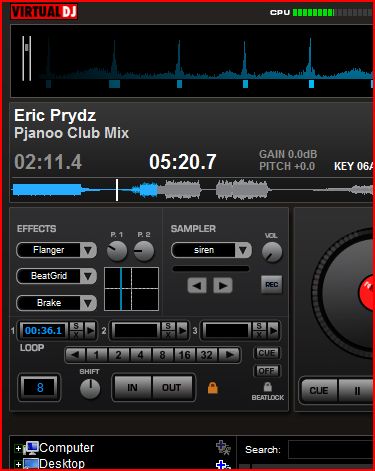Image resolution: width=375 pixels, height=471 pixels.
Task: Open the Flanger effect dropdown
Action: click(x=88, y=250)
